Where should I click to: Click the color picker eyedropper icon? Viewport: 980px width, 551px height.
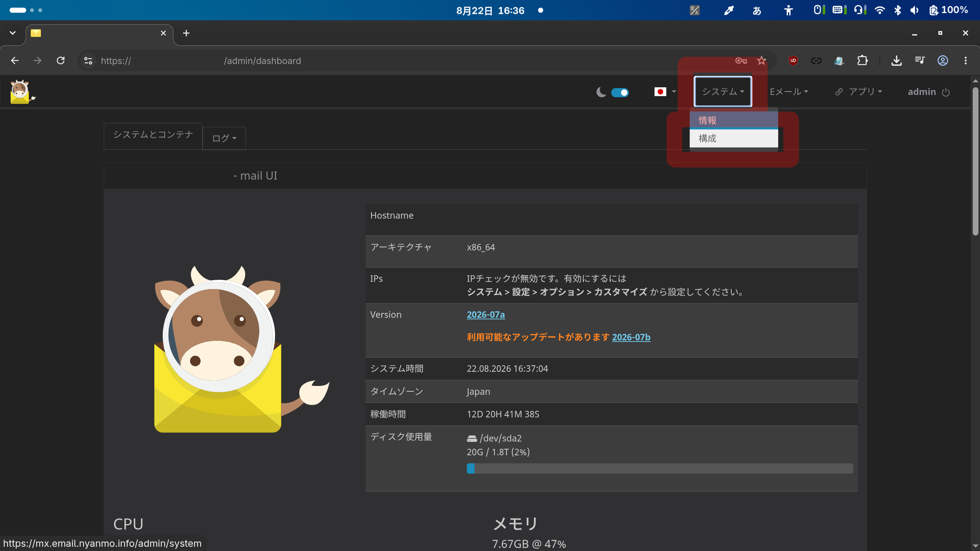pyautogui.click(x=728, y=10)
